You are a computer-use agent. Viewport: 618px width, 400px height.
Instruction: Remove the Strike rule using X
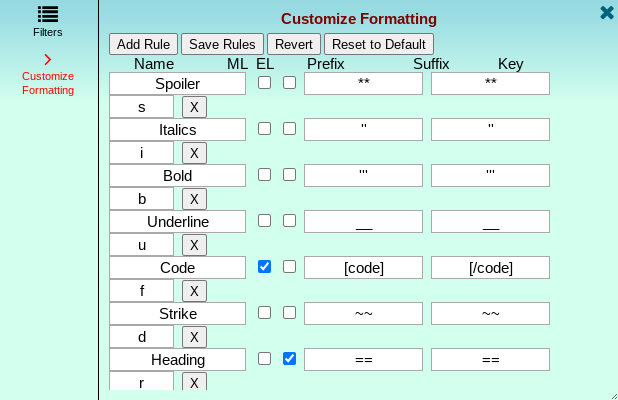194,337
